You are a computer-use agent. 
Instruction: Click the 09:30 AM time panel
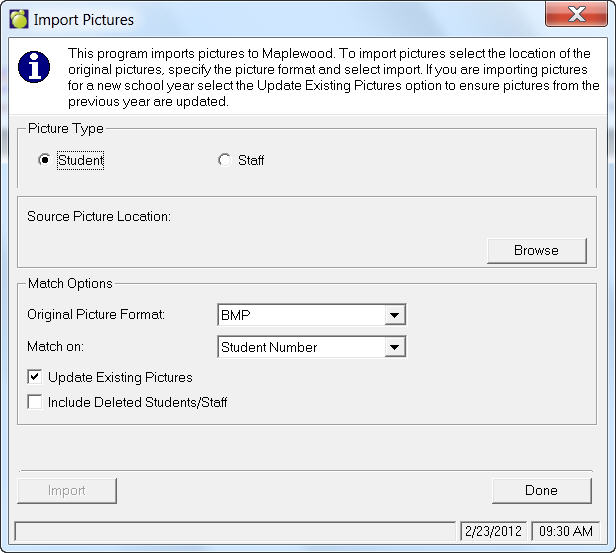tap(565, 531)
